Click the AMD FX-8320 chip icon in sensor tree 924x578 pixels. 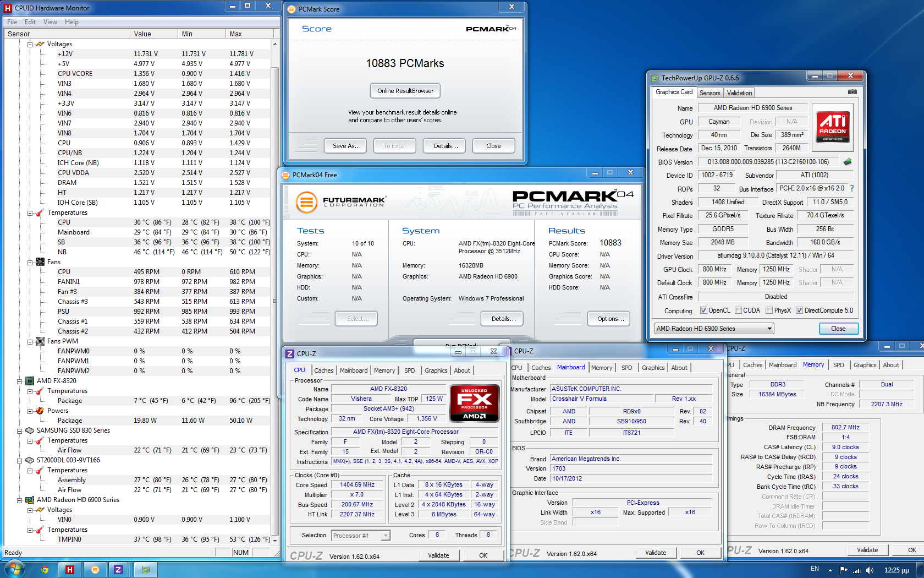[x=30, y=381]
